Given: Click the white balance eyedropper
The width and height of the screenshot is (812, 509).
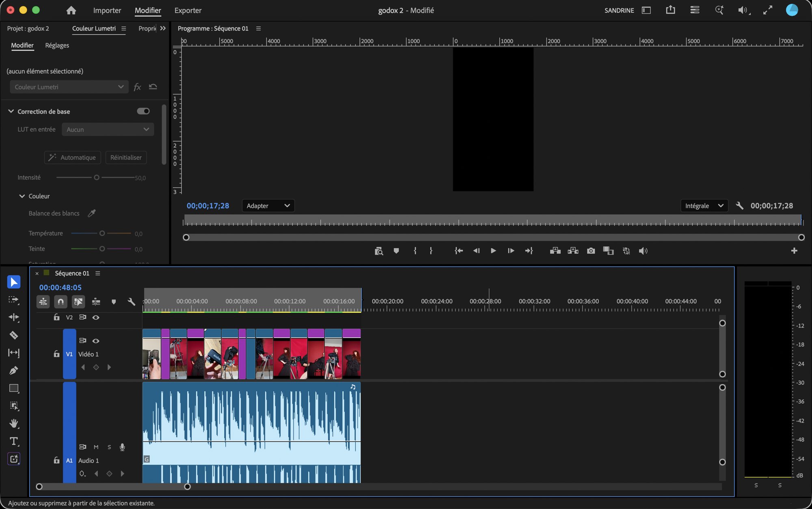Looking at the screenshot, I should 92,213.
